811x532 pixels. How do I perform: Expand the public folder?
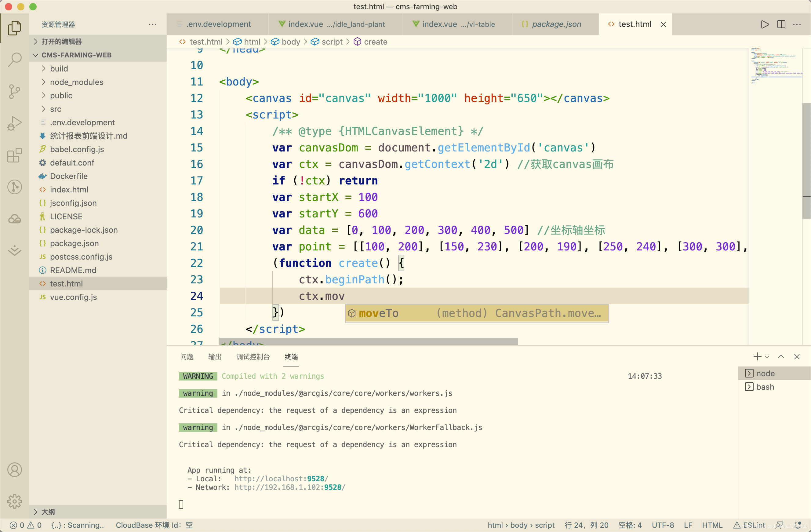98,95
